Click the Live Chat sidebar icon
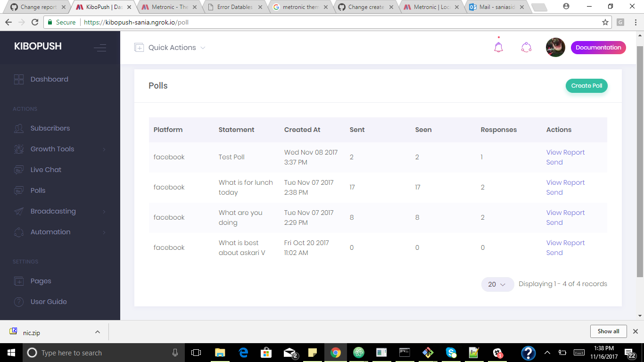 18,170
